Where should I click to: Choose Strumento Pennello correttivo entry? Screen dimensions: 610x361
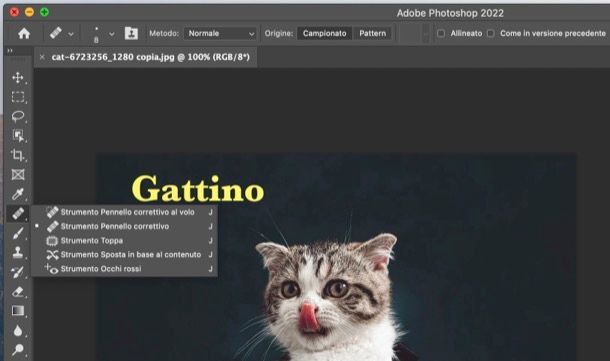[124, 226]
